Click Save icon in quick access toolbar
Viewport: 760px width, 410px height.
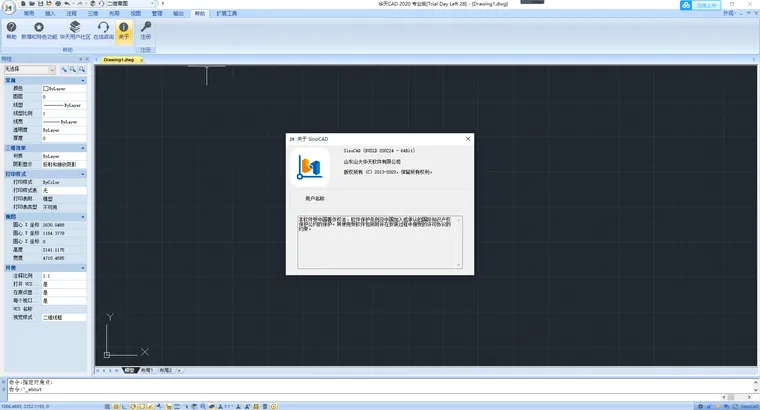[41, 3]
